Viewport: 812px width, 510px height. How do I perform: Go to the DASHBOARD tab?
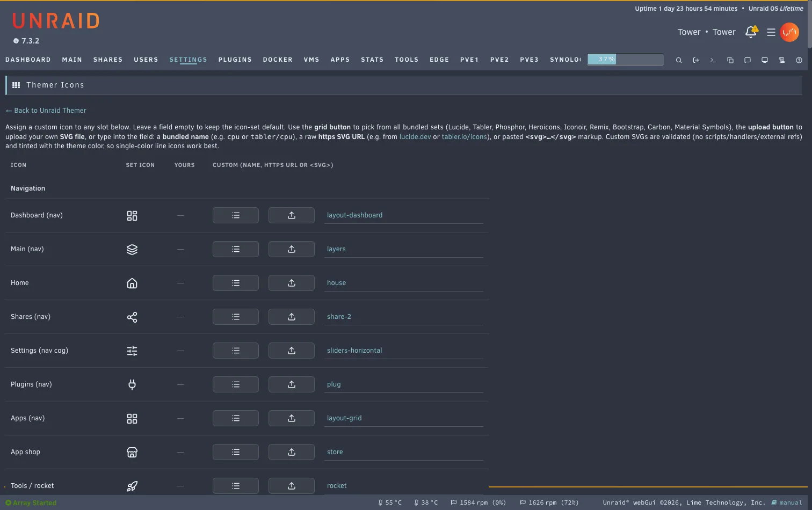point(28,60)
